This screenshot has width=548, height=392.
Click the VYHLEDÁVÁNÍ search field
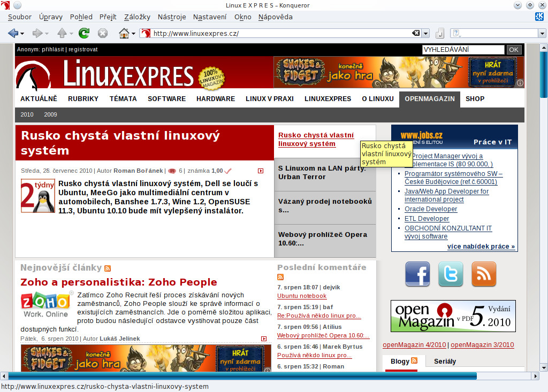[463, 50]
